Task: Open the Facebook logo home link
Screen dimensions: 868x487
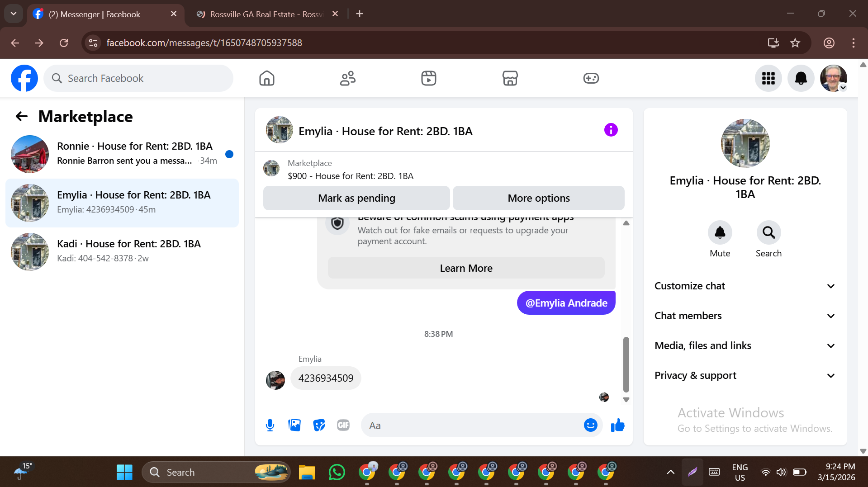Action: 24,78
